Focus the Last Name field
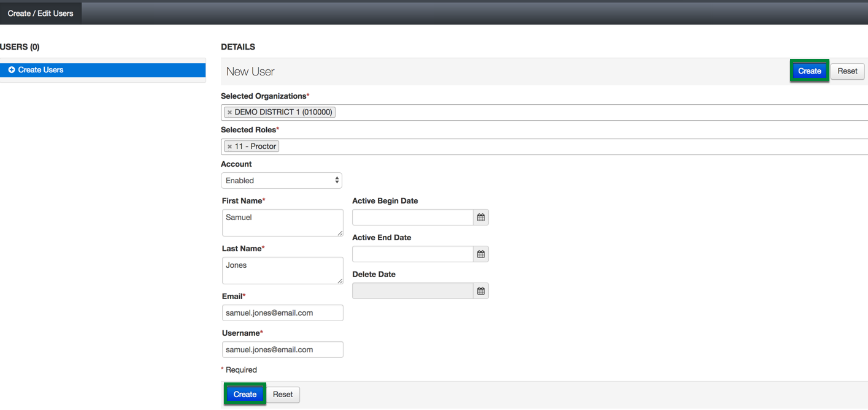The width and height of the screenshot is (868, 410). click(282, 270)
